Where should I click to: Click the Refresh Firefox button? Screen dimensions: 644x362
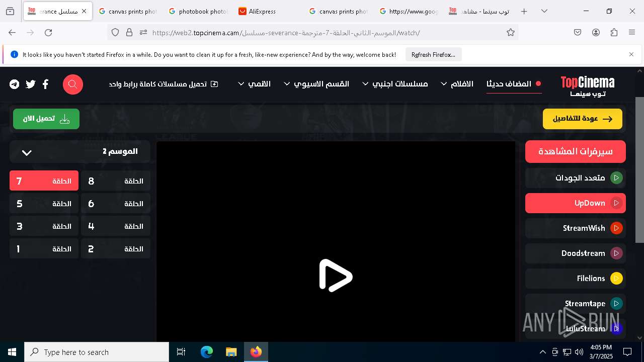pos(433,54)
